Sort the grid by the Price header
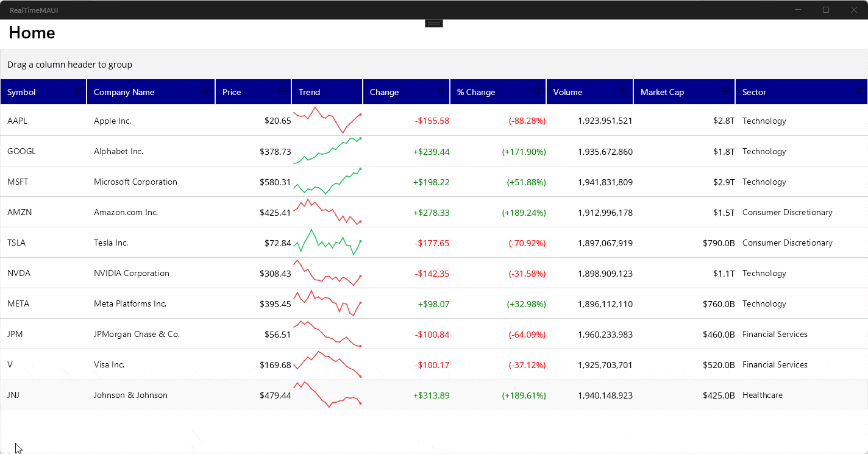Image resolution: width=868 pixels, height=454 pixels. point(232,91)
